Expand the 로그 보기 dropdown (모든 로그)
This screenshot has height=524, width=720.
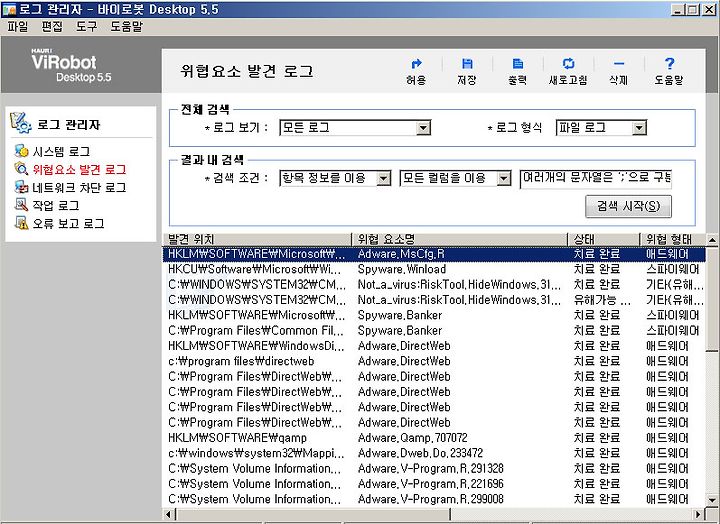423,128
